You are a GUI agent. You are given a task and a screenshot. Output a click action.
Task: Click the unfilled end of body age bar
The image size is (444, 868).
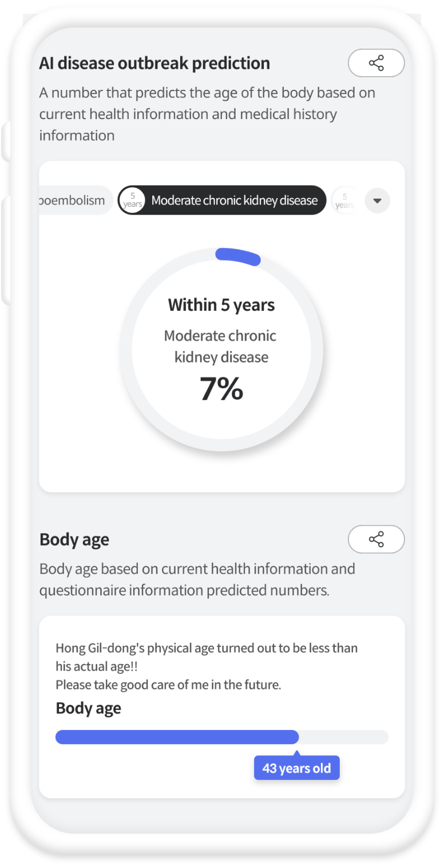pyautogui.click(x=344, y=737)
